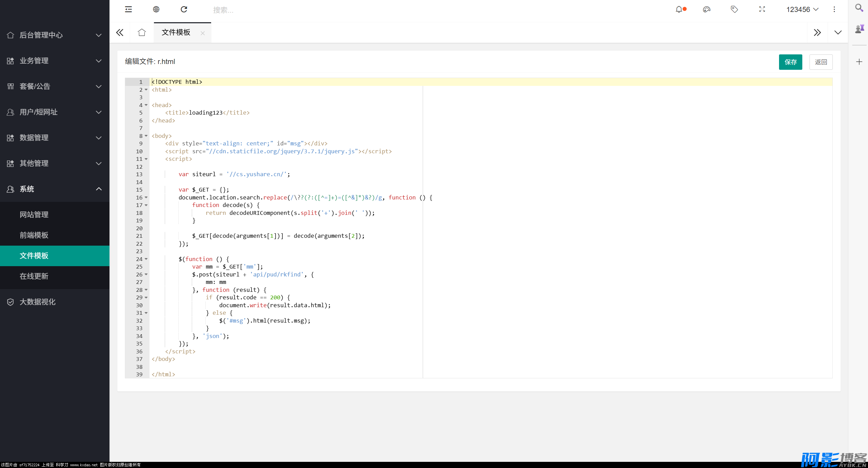
Task: Fold code at line 24 arrow
Action: pos(146,259)
